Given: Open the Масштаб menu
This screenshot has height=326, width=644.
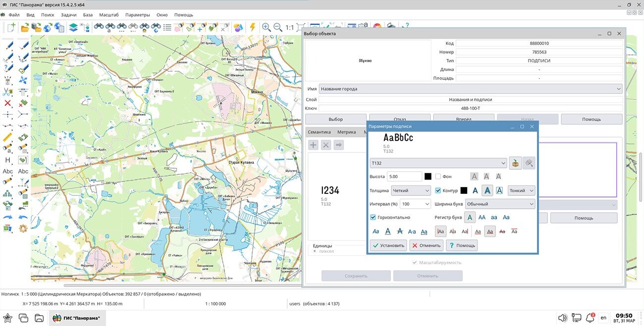Looking at the screenshot, I should click(x=108, y=15).
